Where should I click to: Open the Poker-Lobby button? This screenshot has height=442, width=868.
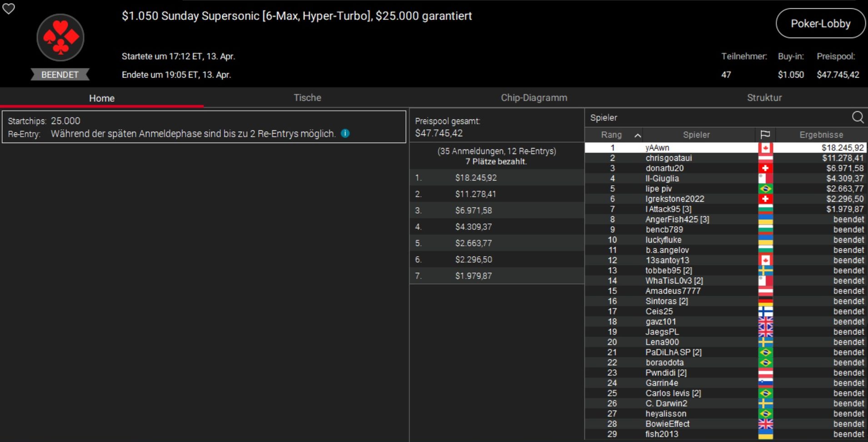[820, 24]
